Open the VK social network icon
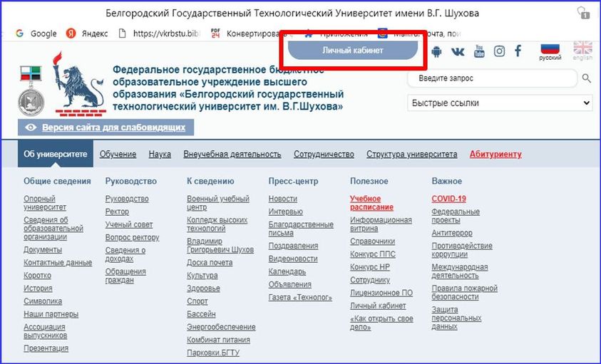The height and width of the screenshot is (364, 601). [458, 51]
